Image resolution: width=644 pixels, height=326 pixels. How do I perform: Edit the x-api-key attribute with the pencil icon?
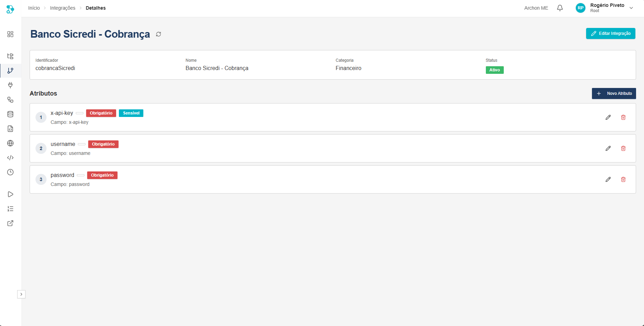pyautogui.click(x=608, y=117)
